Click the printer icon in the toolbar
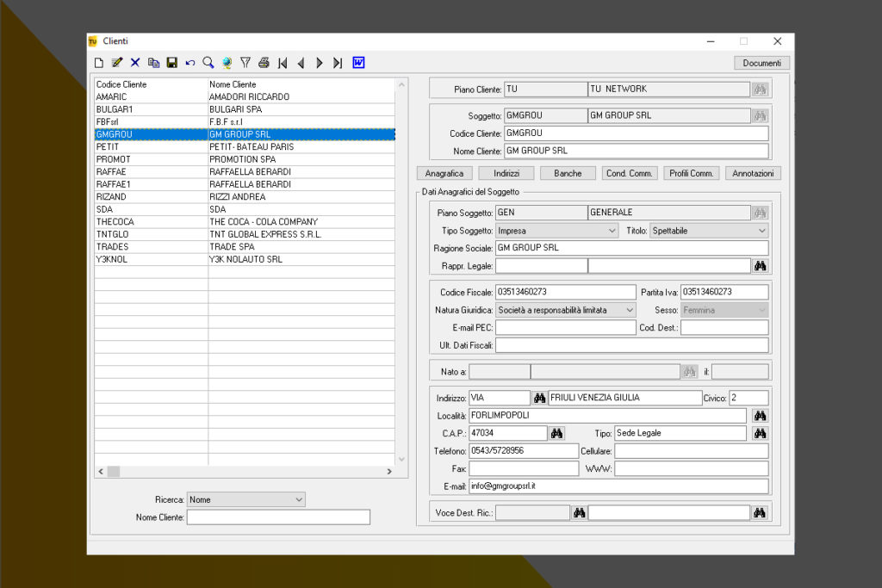Screen dimensions: 882x588 [264, 63]
